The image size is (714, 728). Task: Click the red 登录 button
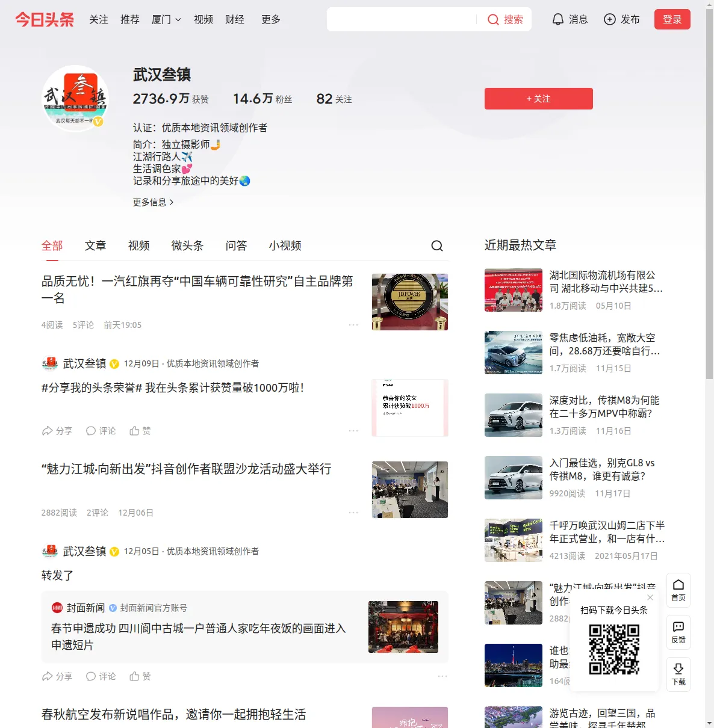672,19
